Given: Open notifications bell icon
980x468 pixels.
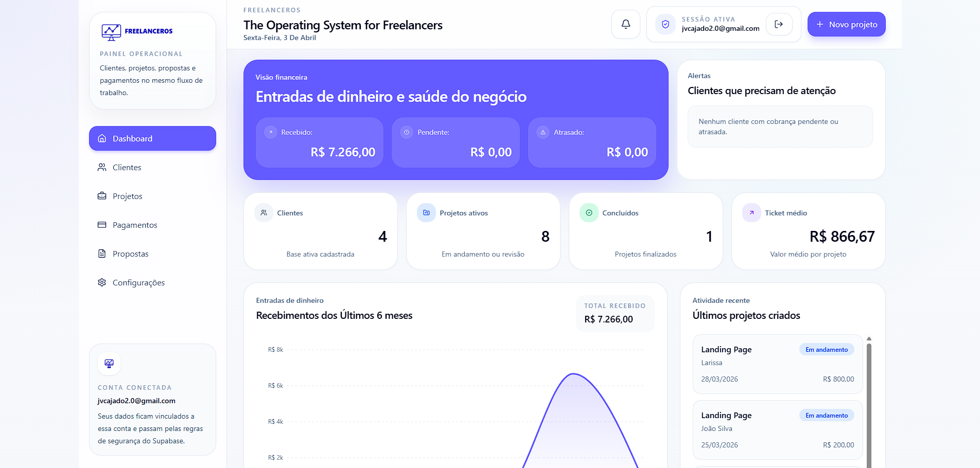Looking at the screenshot, I should (x=626, y=24).
